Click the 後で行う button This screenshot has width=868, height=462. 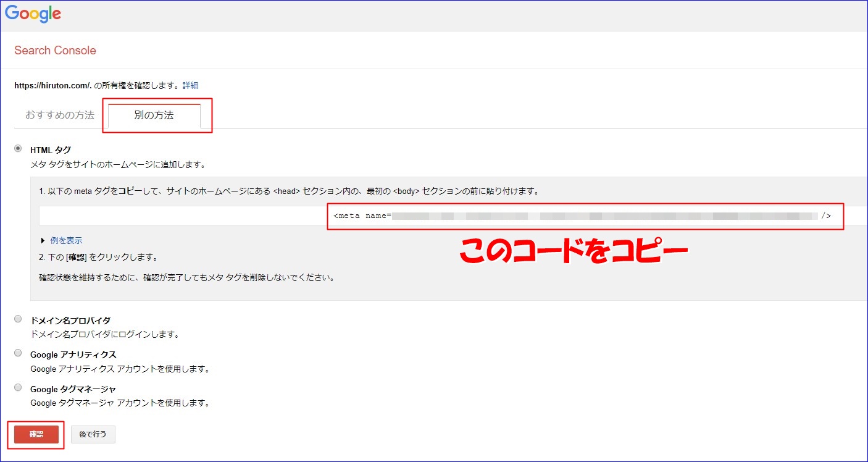tap(93, 434)
